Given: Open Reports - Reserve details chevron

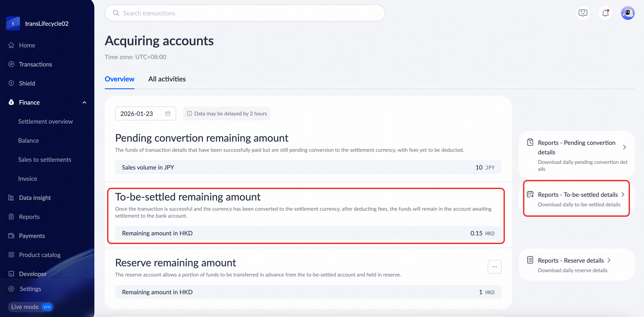Looking at the screenshot, I should tap(609, 260).
